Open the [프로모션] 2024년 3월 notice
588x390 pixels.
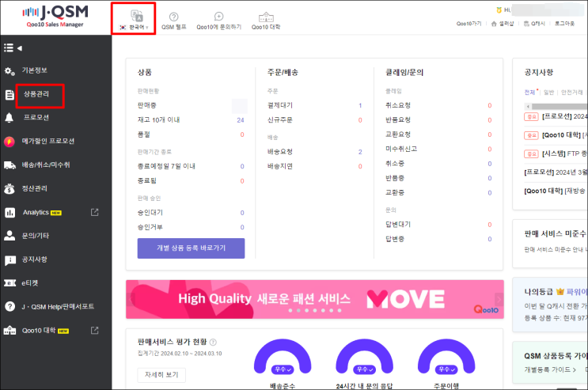pyautogui.click(x=556, y=172)
